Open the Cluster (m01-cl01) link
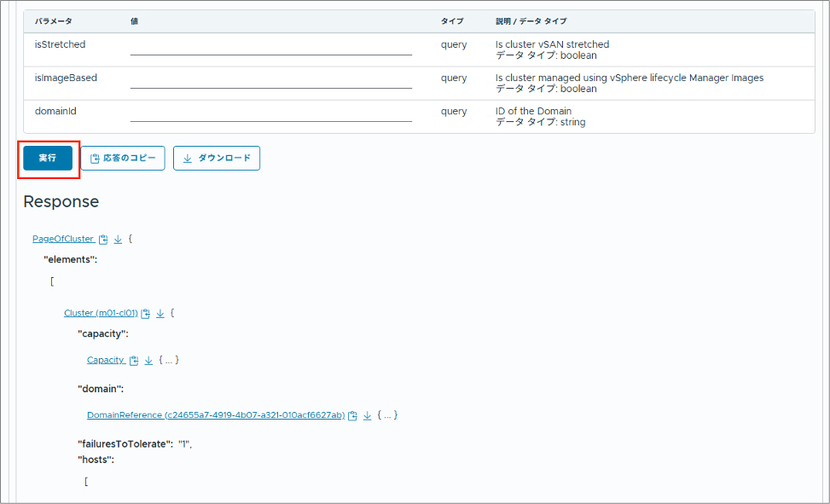This screenshot has width=830, height=504. coord(101,314)
